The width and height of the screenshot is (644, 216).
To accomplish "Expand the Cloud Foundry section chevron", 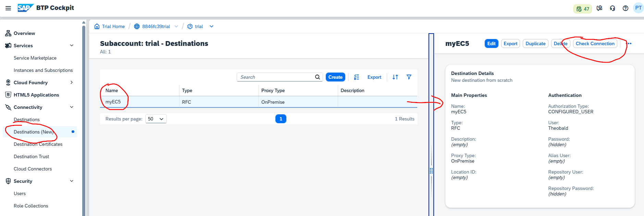I will (72, 82).
